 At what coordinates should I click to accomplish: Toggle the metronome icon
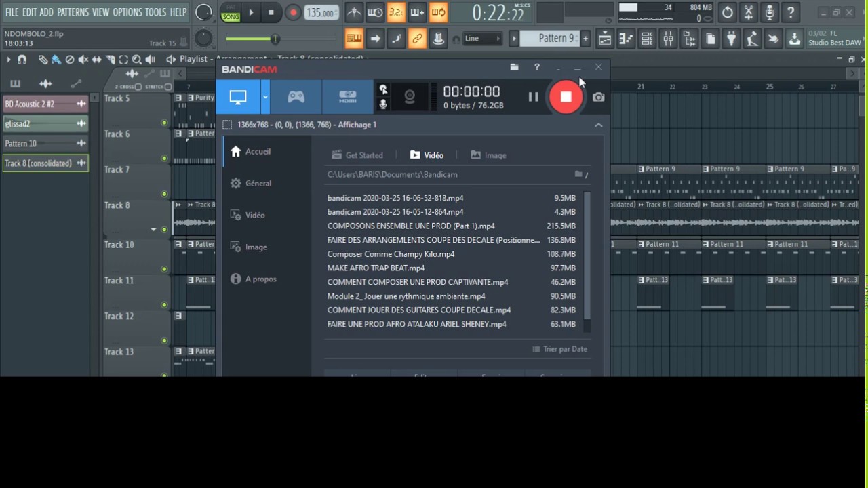click(354, 12)
